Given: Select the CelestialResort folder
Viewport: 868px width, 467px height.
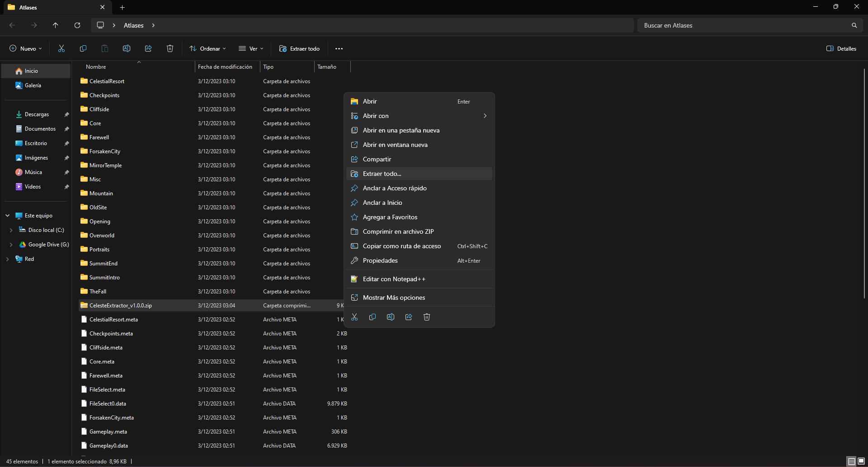Looking at the screenshot, I should (x=214, y=81).
